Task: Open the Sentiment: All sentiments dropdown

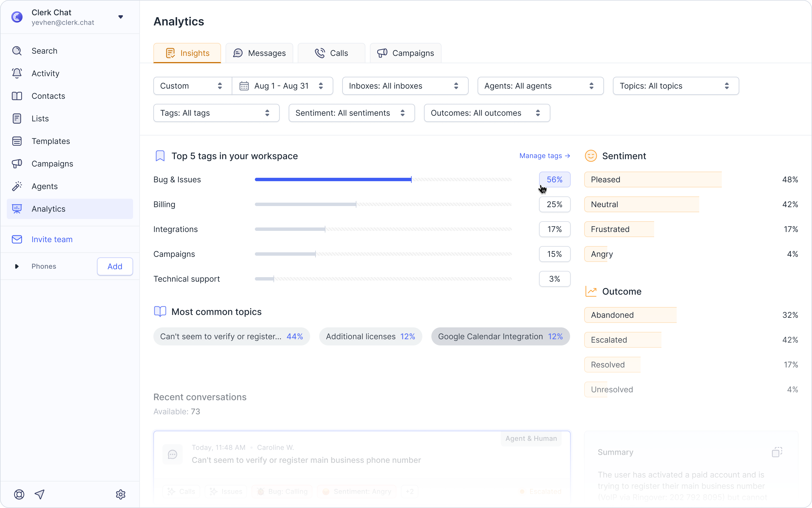Action: (352, 113)
